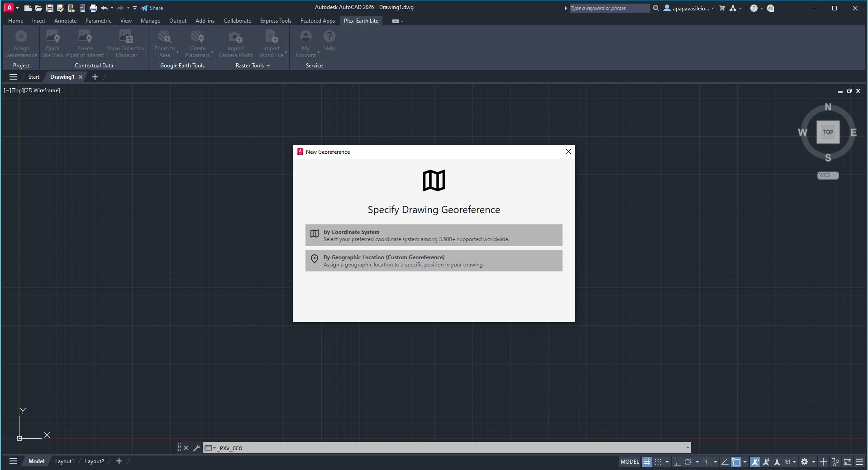Image resolution: width=868 pixels, height=470 pixels.
Task: Switch to the Annotate ribbon tab
Action: click(x=65, y=21)
